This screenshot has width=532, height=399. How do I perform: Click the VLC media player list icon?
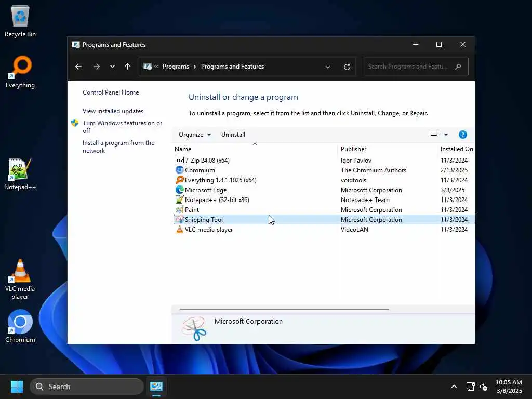pos(179,229)
